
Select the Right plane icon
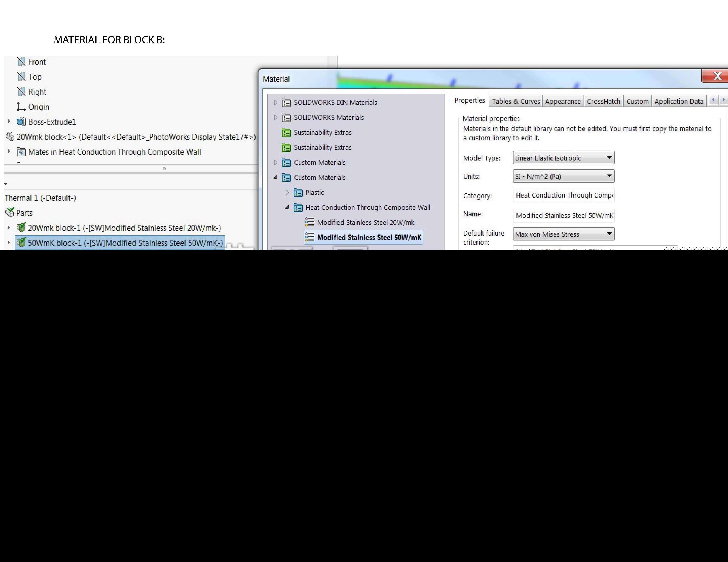[21, 92]
